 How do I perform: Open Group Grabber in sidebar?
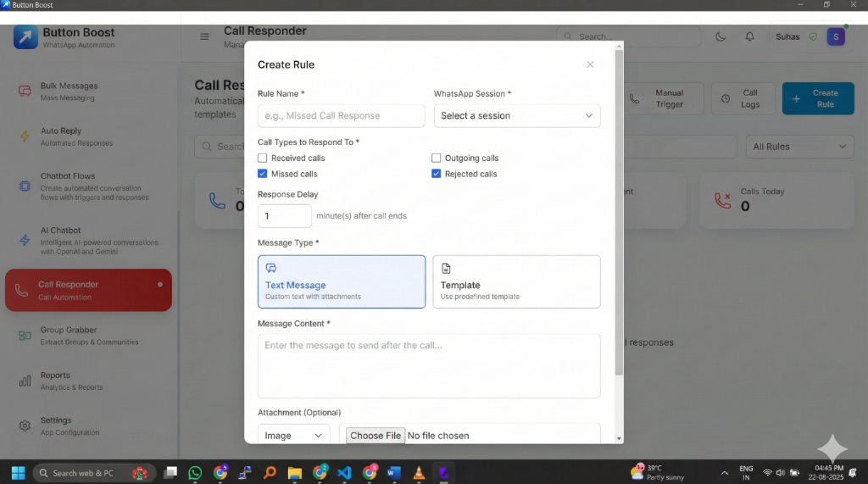tap(88, 336)
